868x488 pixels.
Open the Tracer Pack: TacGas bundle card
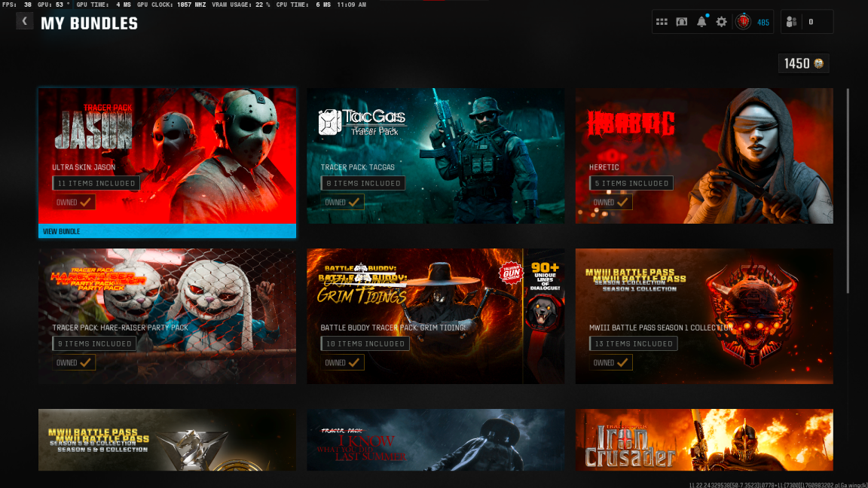coord(436,156)
